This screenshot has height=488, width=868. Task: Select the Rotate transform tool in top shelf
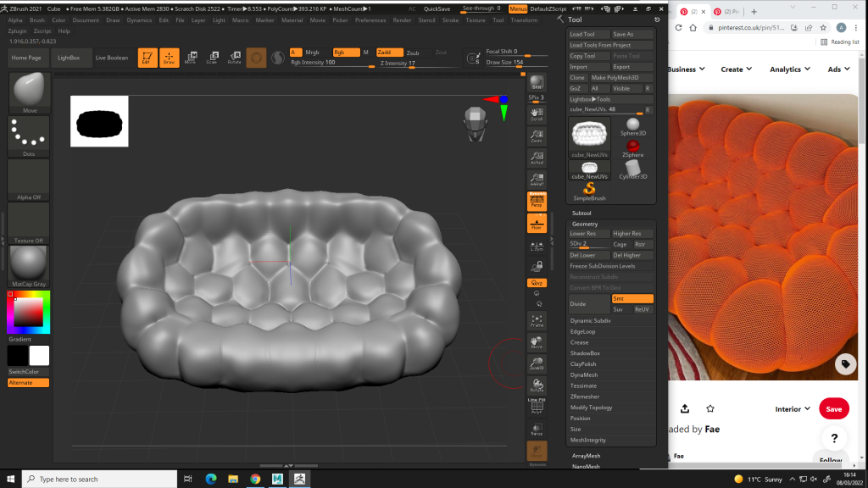[234, 58]
